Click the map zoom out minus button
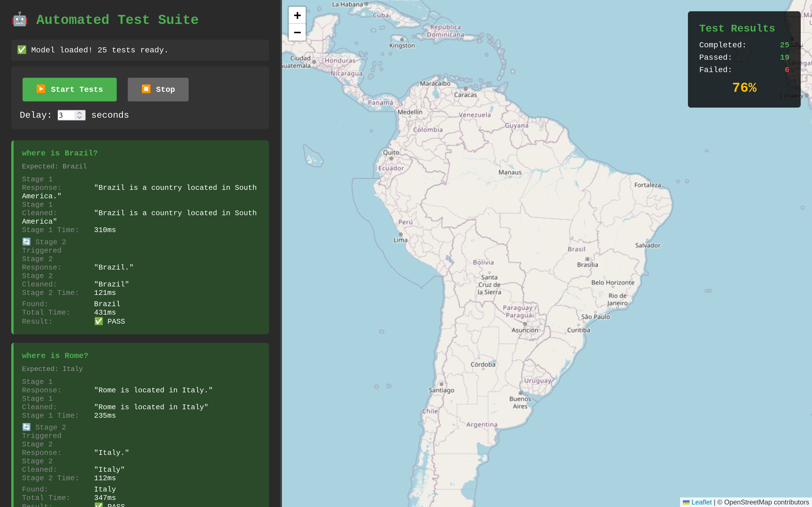The height and width of the screenshot is (507, 812). pyautogui.click(x=297, y=32)
